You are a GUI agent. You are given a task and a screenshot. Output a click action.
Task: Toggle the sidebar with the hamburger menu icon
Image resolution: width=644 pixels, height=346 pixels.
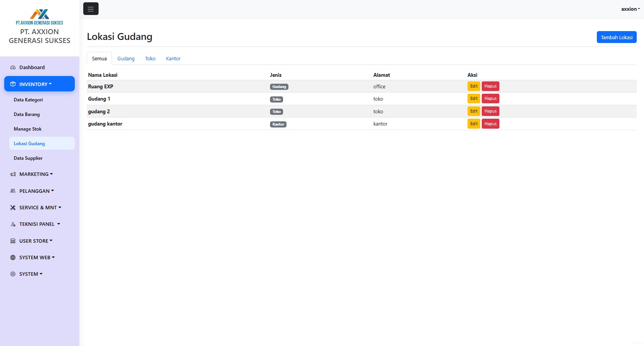pyautogui.click(x=91, y=9)
